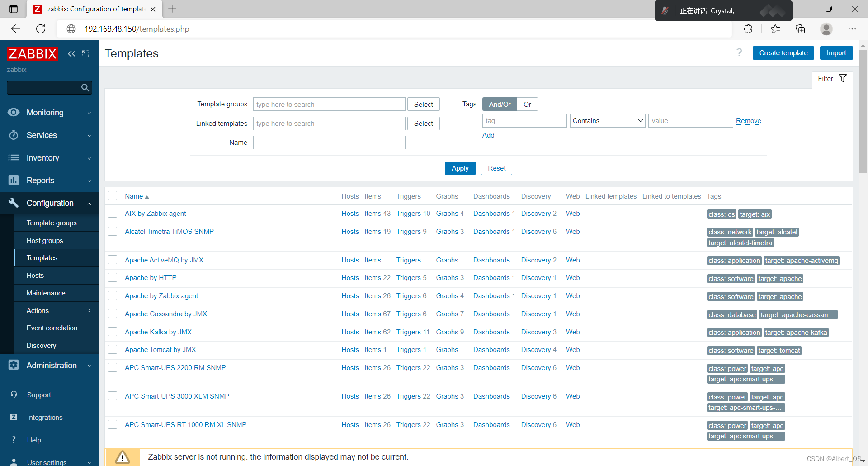Check the Apache Kafka by JMX row
Viewport: 868px width, 466px height.
[113, 332]
